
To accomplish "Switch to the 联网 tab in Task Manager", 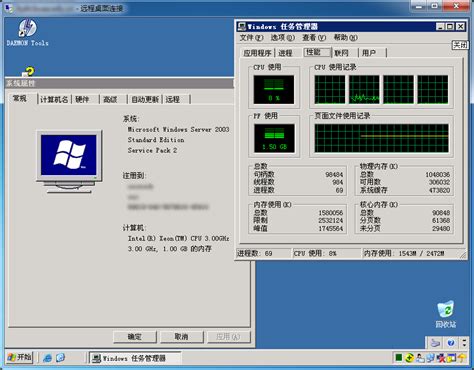I will (x=345, y=53).
